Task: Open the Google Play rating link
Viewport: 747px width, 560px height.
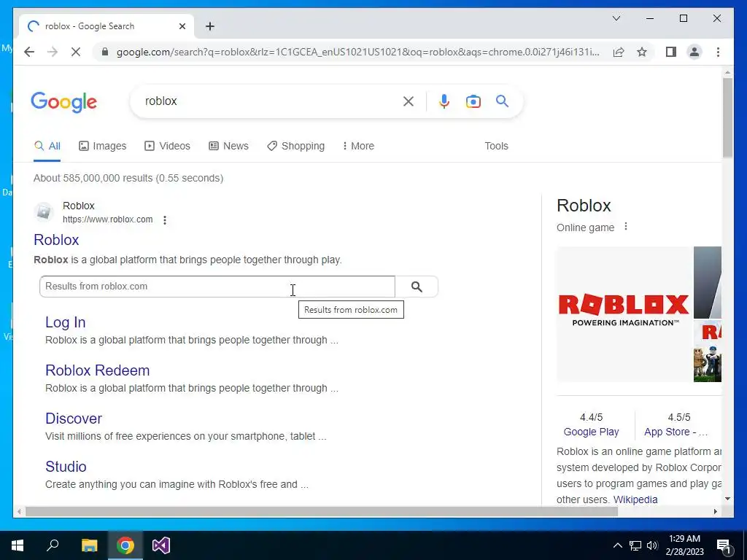Action: pos(591,432)
